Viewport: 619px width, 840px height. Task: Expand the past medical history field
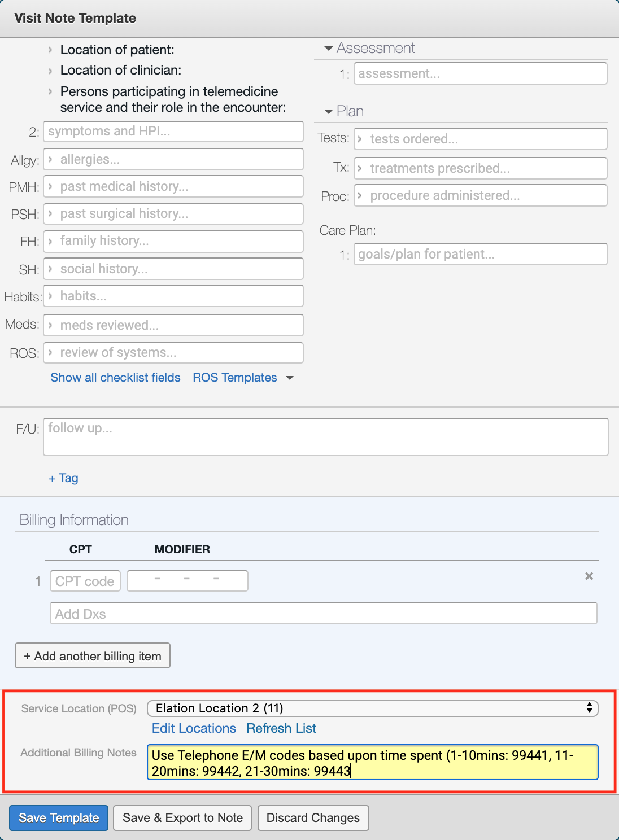point(50,186)
